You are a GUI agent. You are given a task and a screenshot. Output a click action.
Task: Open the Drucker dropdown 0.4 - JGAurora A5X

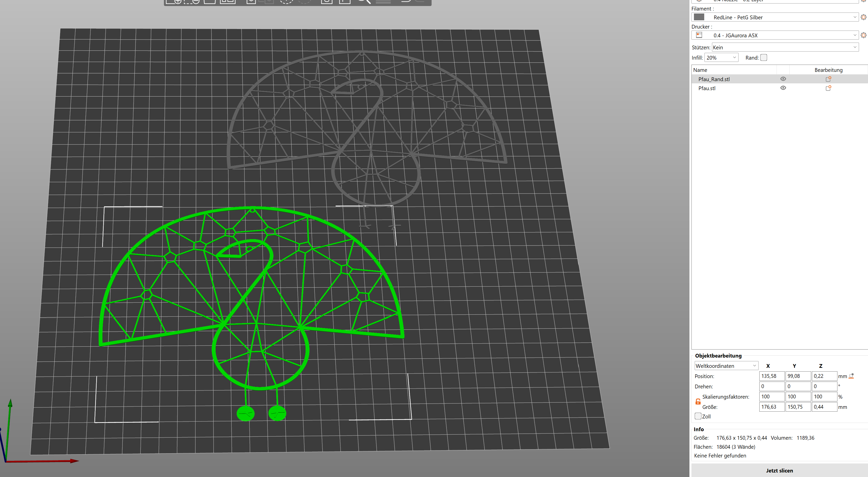point(775,35)
